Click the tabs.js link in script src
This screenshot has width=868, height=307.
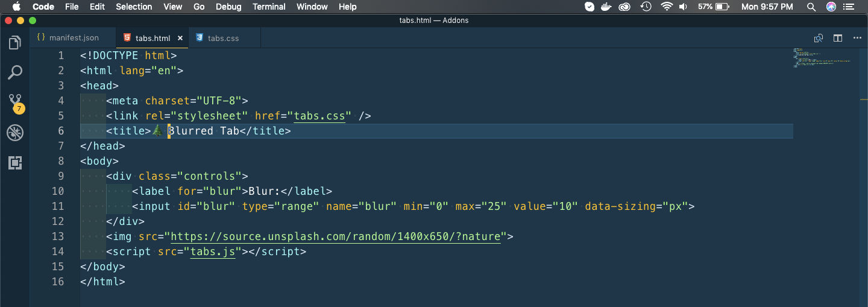(213, 252)
